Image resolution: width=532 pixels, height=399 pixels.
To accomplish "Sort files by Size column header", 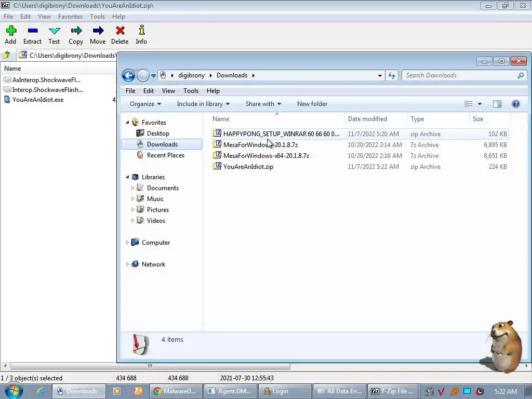I will 490,119.
